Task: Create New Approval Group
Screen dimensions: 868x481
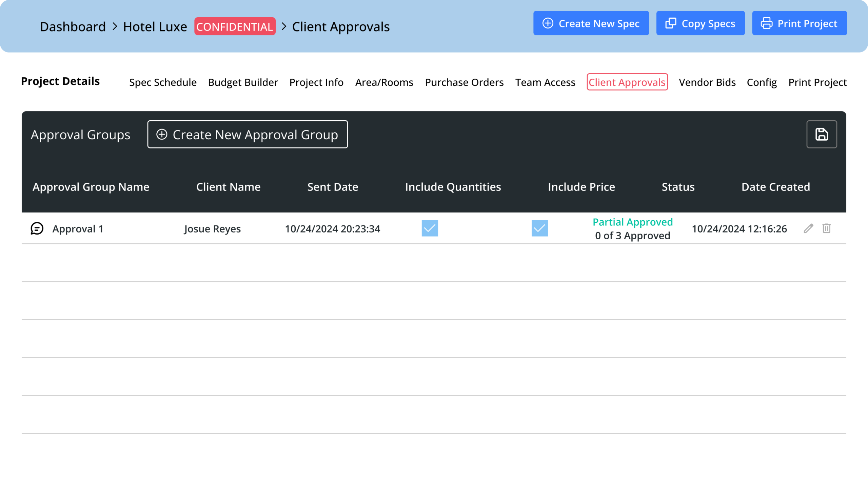Action: pyautogui.click(x=248, y=135)
